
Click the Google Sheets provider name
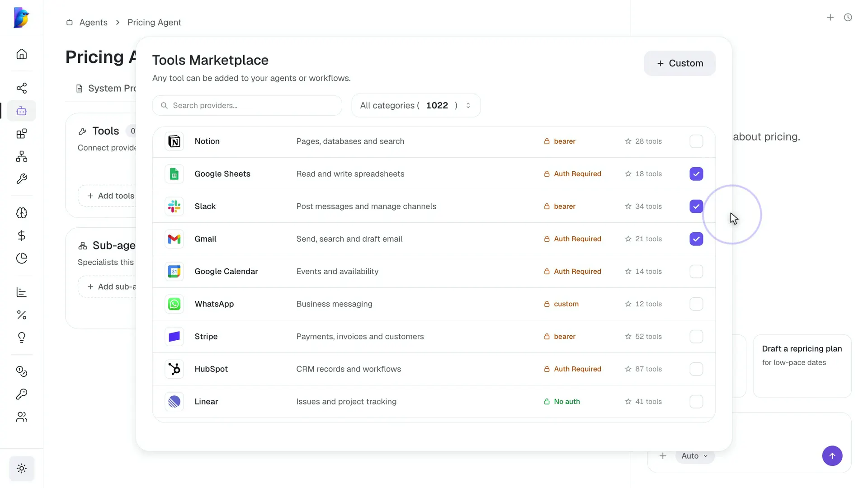(222, 174)
